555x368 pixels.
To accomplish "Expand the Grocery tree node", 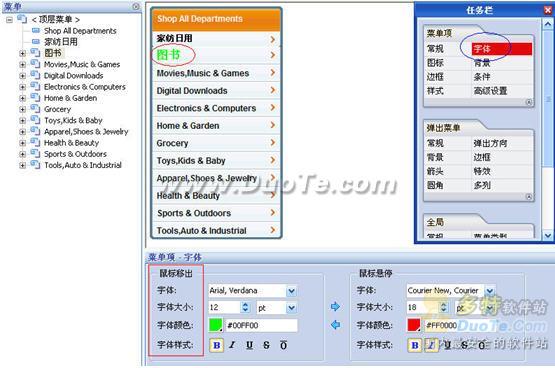I will point(22,109).
